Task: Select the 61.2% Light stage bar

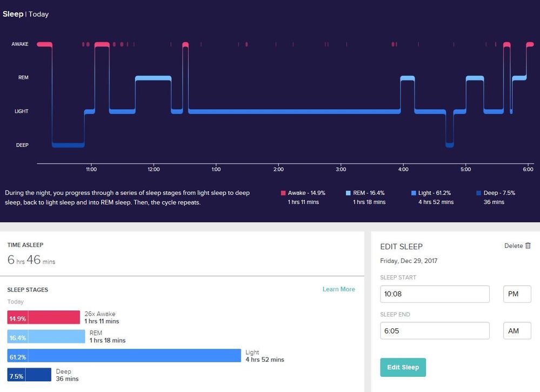Action: coord(124,355)
